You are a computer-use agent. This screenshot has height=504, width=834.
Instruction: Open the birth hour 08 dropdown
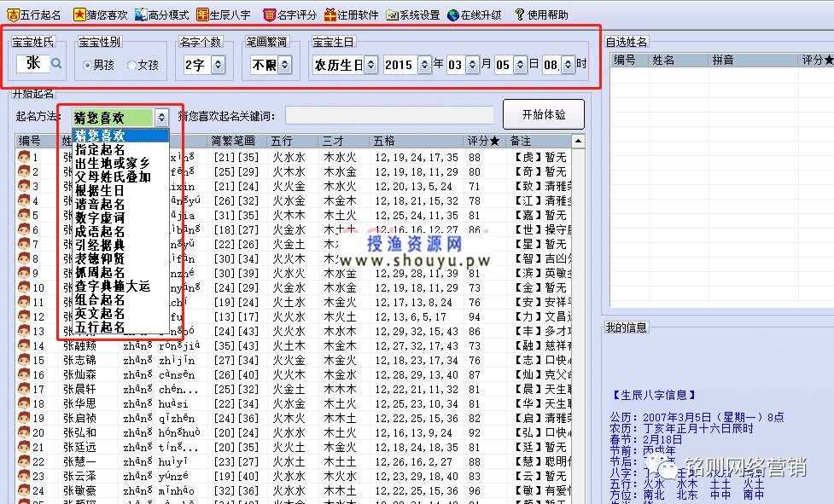(568, 65)
